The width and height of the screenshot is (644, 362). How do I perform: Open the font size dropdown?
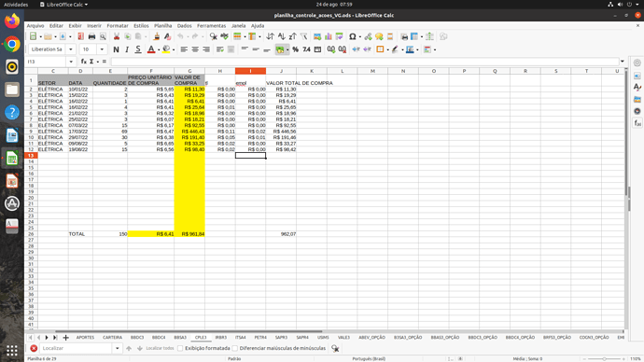click(102, 49)
